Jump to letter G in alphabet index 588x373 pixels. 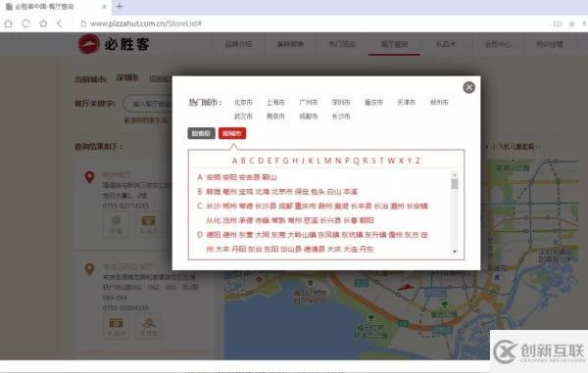(286, 161)
